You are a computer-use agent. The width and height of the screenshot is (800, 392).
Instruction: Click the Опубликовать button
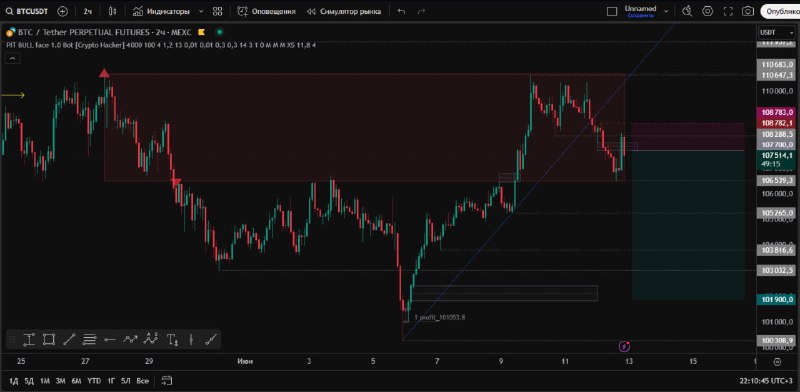(x=780, y=11)
